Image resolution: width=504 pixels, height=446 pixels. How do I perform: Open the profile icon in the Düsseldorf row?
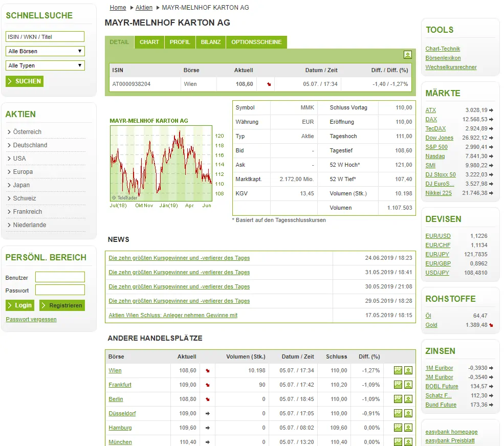[408, 413]
